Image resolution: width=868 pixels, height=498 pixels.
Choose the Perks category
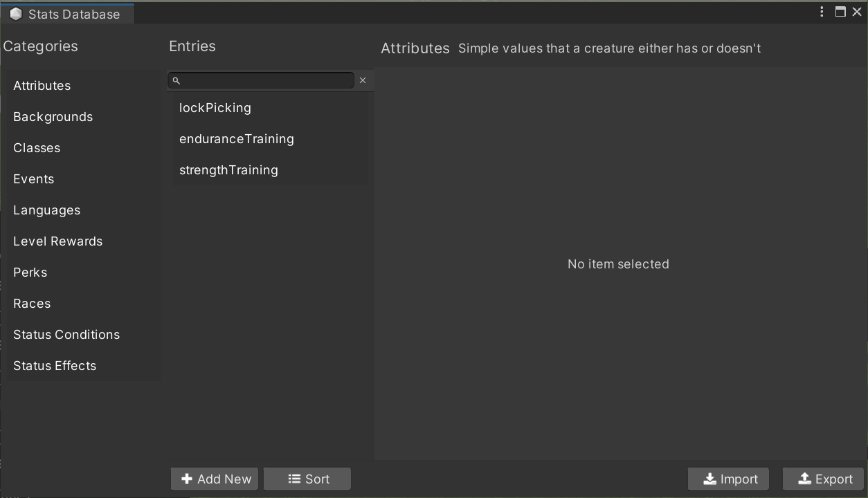30,273
